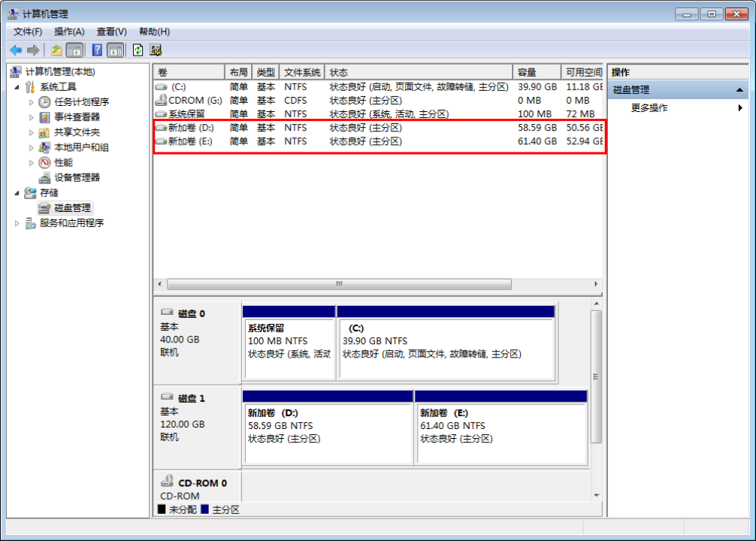Click the 设备管理器 icon in tree
756x541 pixels.
pos(45,178)
